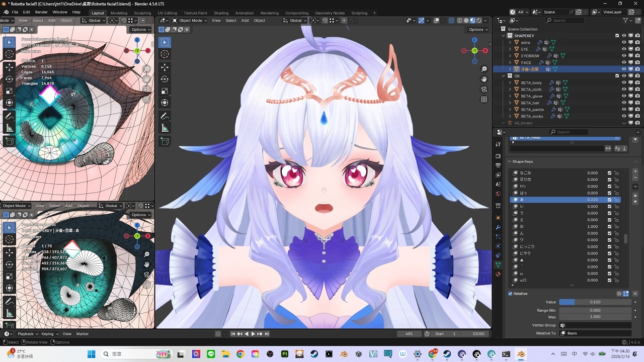Screen dimensions: 644x362
Task: Select the Annotate tool in the main viewport
Action: pyautogui.click(x=165, y=116)
